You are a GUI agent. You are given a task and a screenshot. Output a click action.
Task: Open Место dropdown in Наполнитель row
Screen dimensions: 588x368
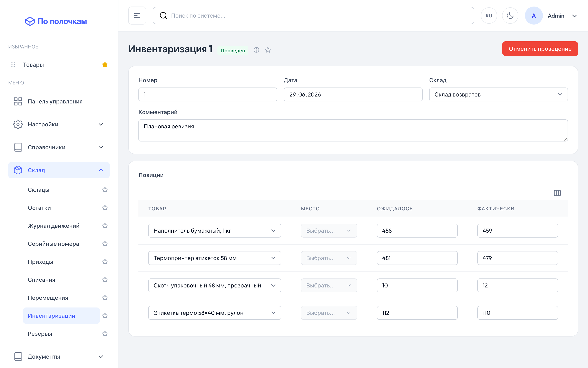click(x=329, y=230)
